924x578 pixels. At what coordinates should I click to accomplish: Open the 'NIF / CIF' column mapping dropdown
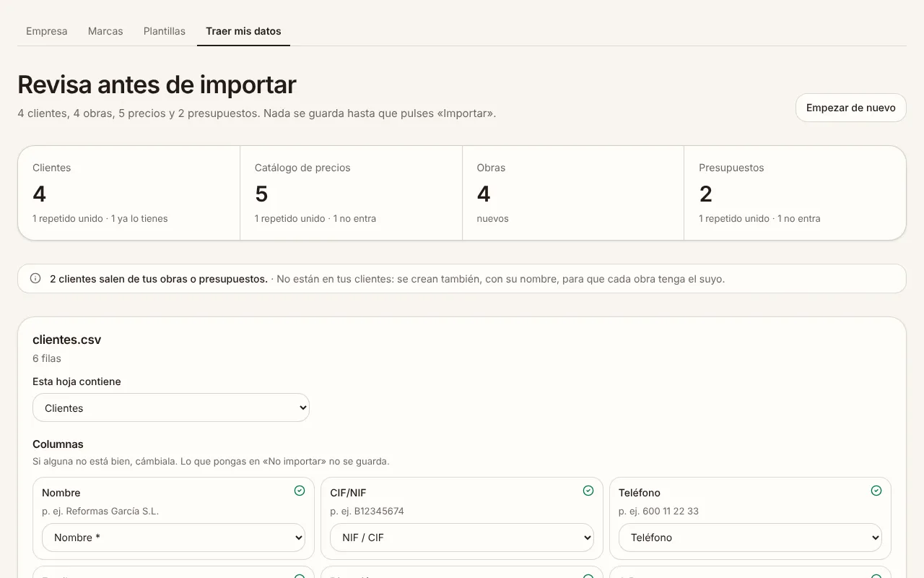click(x=462, y=538)
